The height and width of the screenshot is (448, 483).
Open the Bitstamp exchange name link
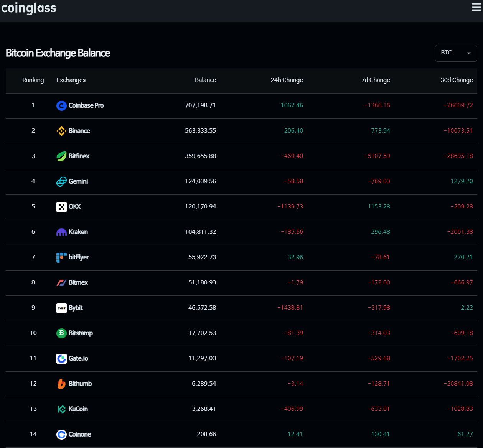81,333
